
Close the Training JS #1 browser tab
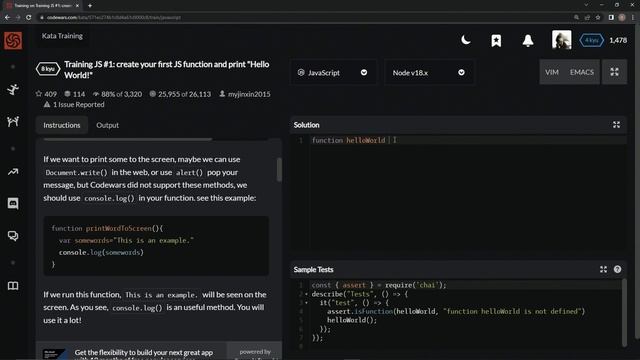tap(77, 6)
